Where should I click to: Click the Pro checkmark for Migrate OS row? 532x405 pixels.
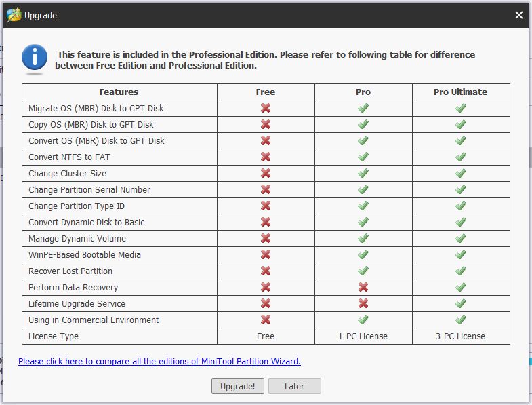[363, 108]
